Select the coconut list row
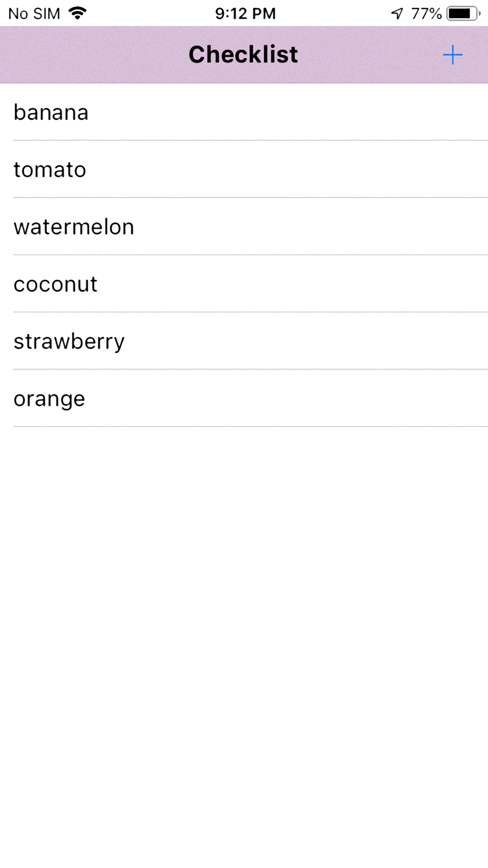The image size is (488, 868). (244, 283)
